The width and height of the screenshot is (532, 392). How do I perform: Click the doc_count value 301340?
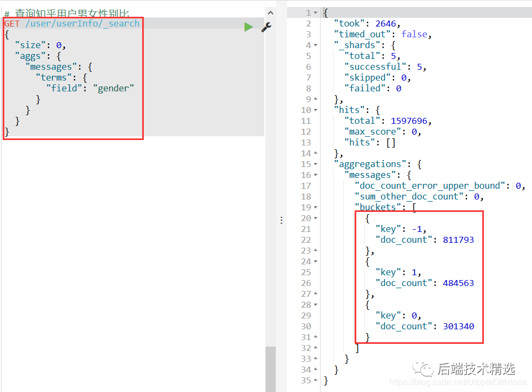[458, 327]
